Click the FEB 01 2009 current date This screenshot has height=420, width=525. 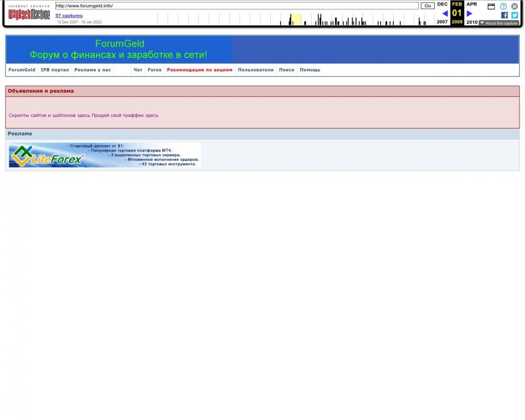(457, 13)
